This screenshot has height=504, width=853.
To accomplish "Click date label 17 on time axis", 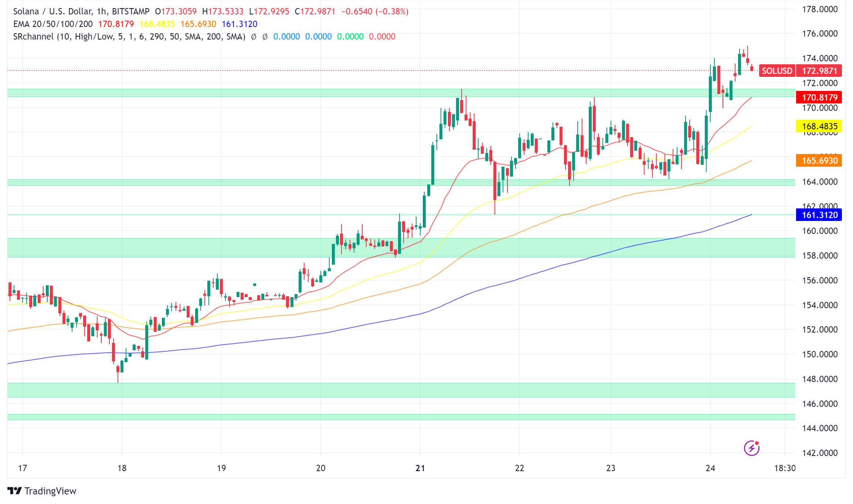I will [23, 468].
